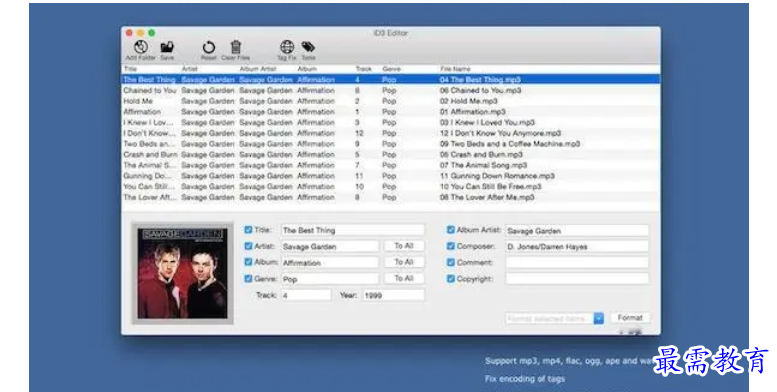Select '09 Two Beds and a Coffee Machine.mp3'
The image size is (777, 392).
pyautogui.click(x=390, y=144)
